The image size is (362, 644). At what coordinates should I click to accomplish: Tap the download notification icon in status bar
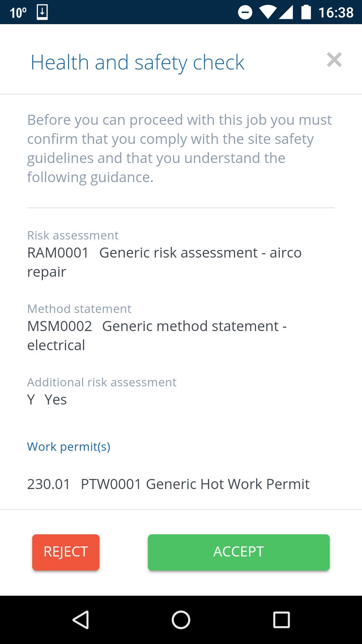click(42, 12)
